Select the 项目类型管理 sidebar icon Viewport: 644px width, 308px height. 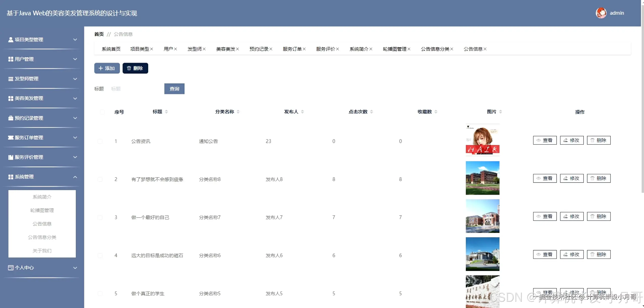click(11, 40)
